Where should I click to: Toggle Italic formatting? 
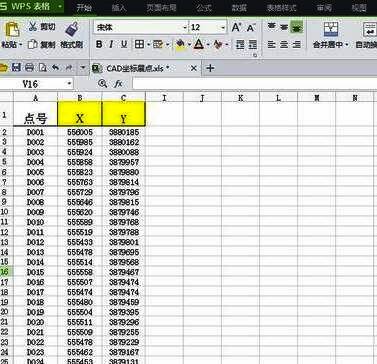[111, 44]
